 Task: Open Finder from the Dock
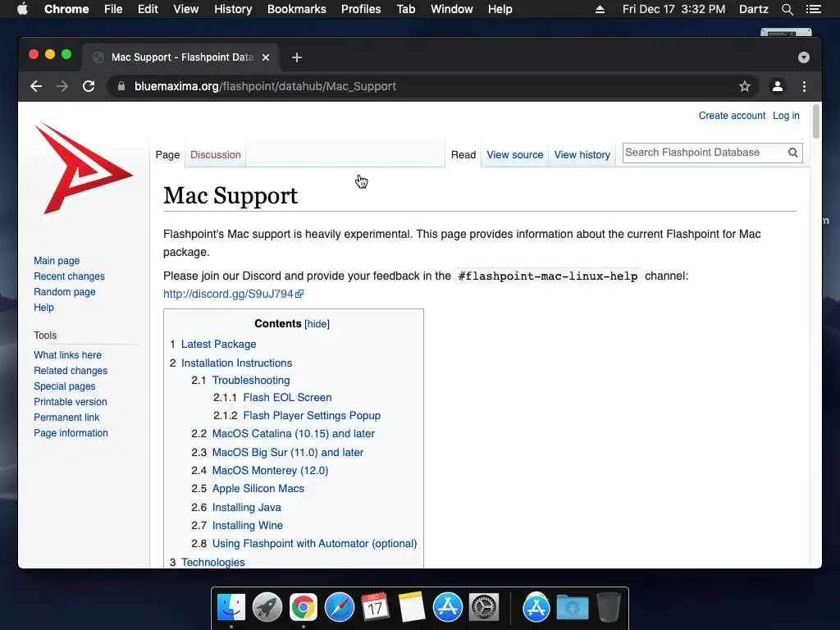click(231, 608)
